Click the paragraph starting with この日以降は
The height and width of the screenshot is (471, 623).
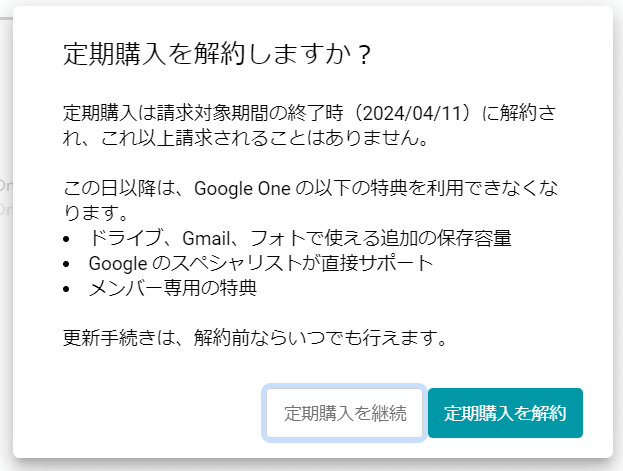point(300,200)
